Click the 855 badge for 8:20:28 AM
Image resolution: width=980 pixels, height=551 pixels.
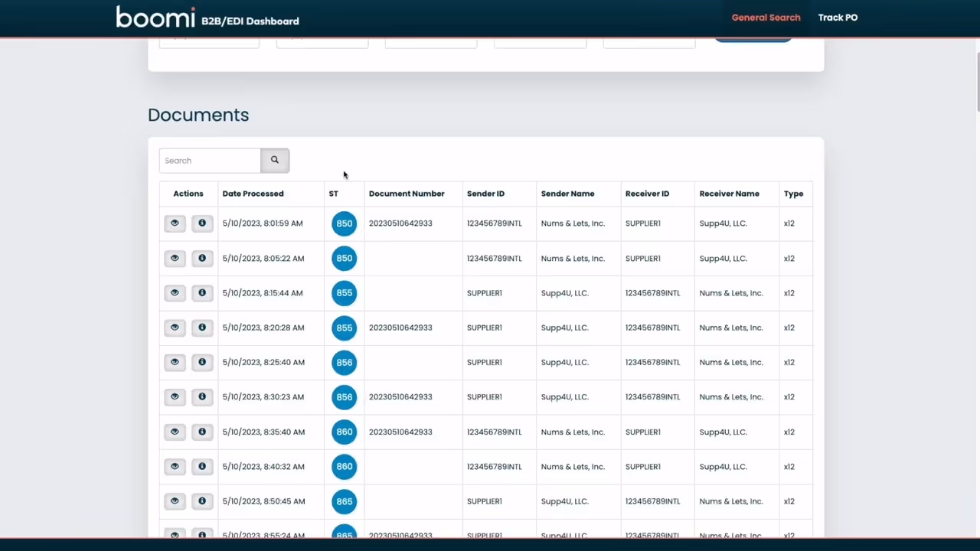click(x=345, y=328)
